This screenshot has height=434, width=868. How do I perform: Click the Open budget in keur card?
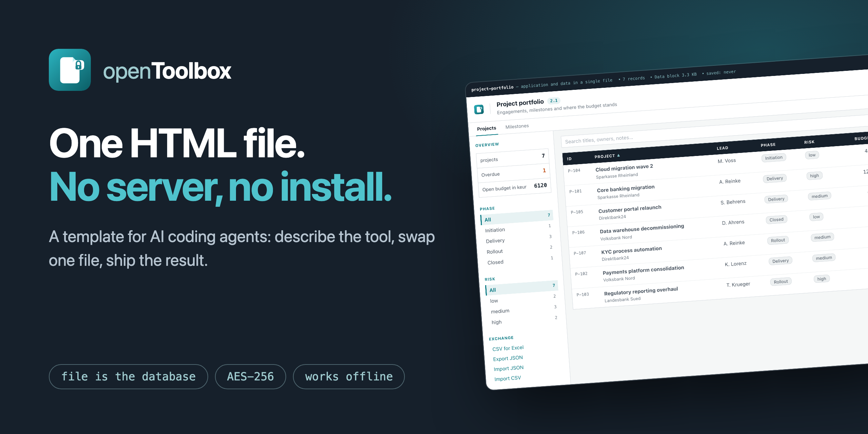click(x=515, y=187)
